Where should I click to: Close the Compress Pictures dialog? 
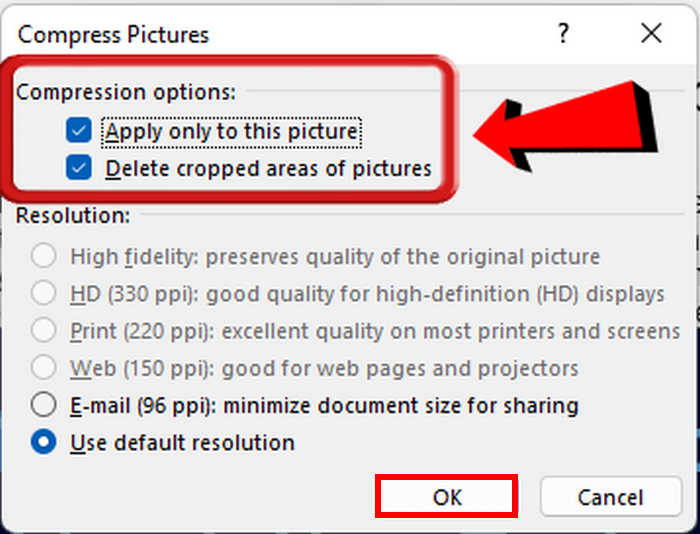(x=651, y=33)
